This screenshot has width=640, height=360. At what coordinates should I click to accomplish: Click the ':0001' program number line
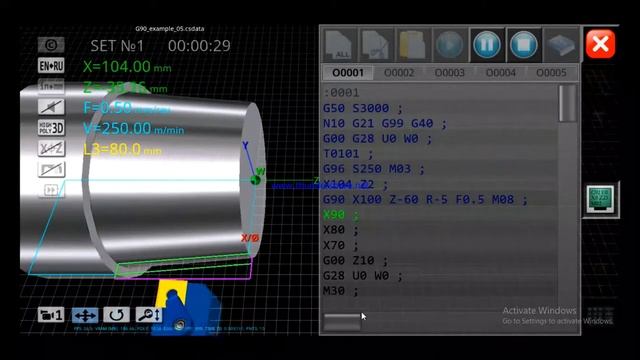coord(342,93)
